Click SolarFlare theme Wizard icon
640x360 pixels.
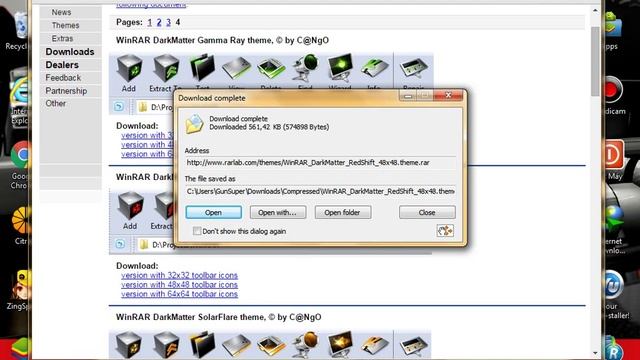click(x=340, y=345)
